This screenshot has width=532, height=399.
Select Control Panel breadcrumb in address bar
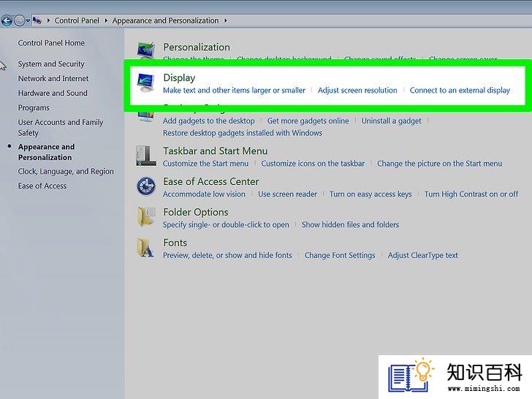pos(77,20)
